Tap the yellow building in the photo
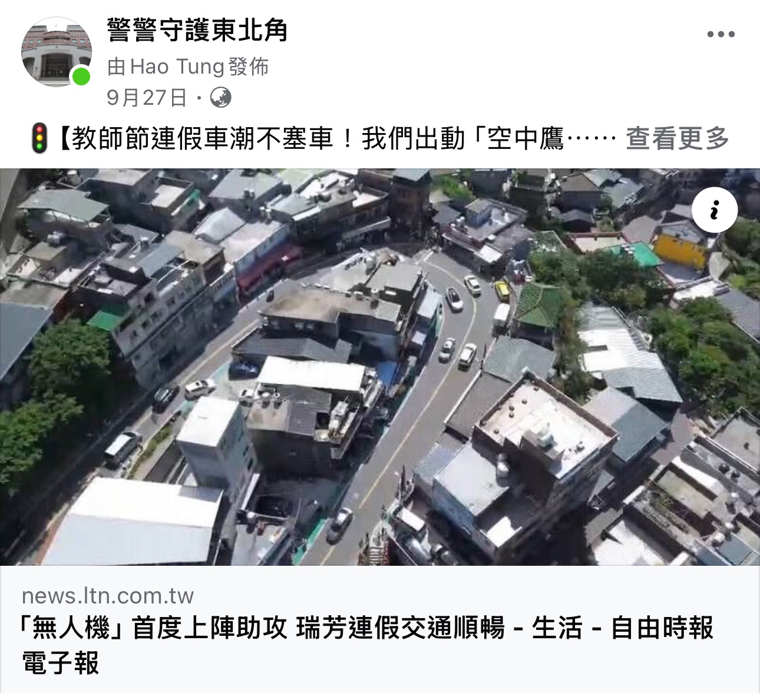Viewport: 760px width, 700px height. (x=680, y=247)
